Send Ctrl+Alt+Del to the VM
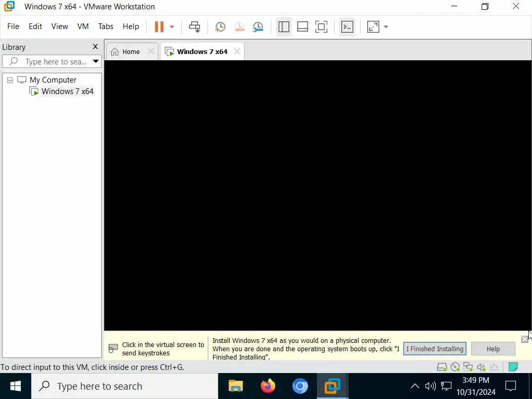The width and height of the screenshot is (532, 399). click(194, 27)
